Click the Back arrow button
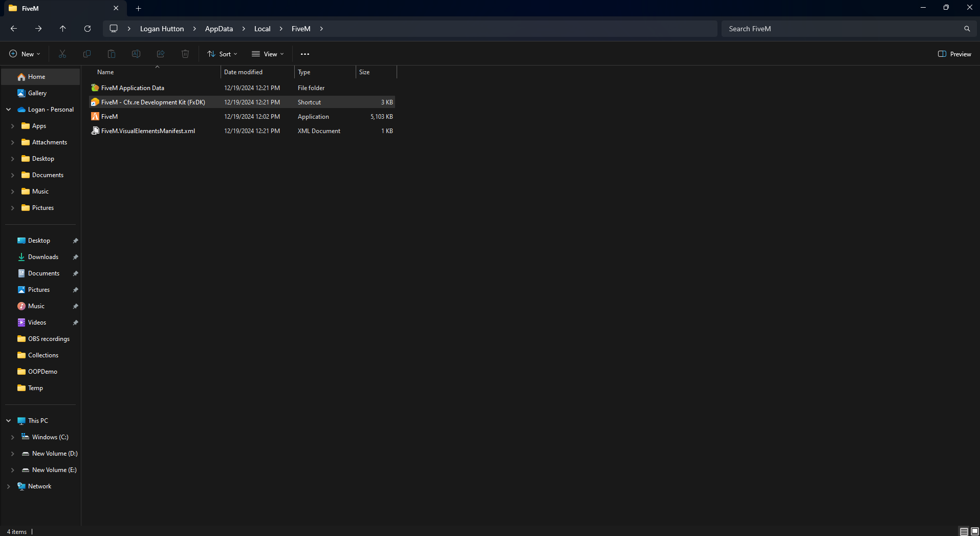980x536 pixels. tap(14, 29)
